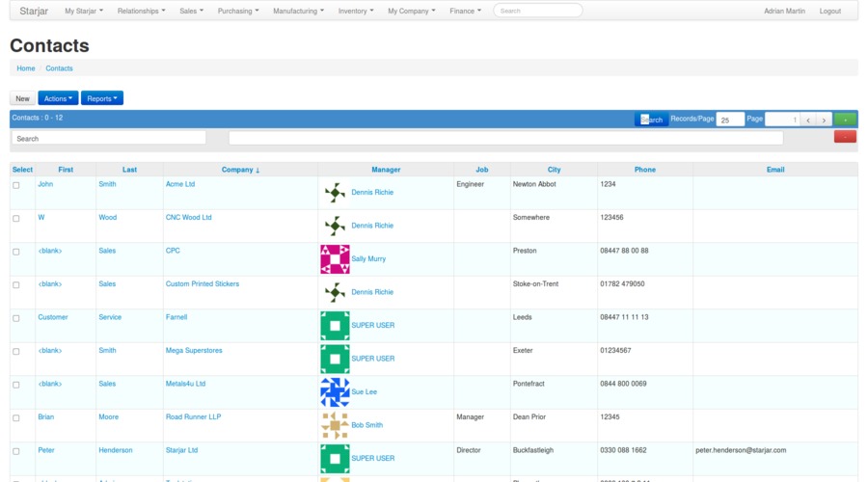Sort the table by the Company column
Image resolution: width=868 pixels, height=482 pixels.
click(x=240, y=170)
